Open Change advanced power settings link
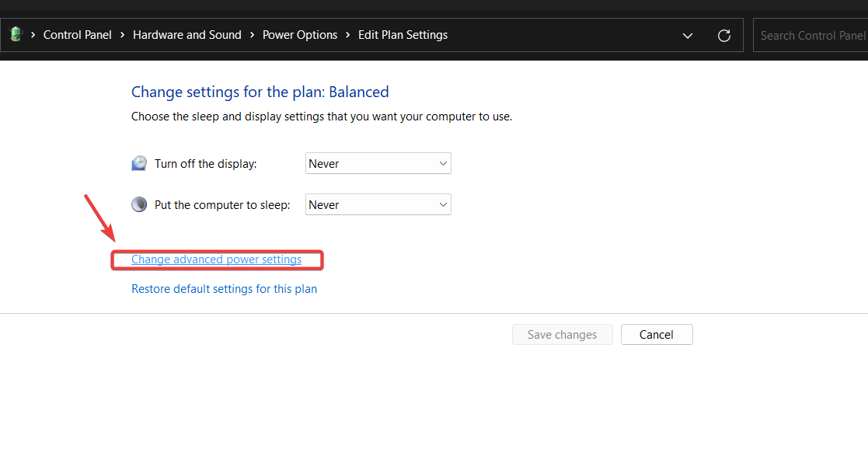 pyautogui.click(x=216, y=259)
